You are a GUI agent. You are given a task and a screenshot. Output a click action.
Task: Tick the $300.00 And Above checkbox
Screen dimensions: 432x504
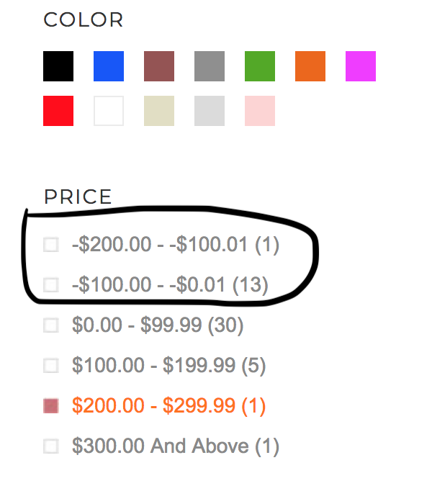click(50, 446)
